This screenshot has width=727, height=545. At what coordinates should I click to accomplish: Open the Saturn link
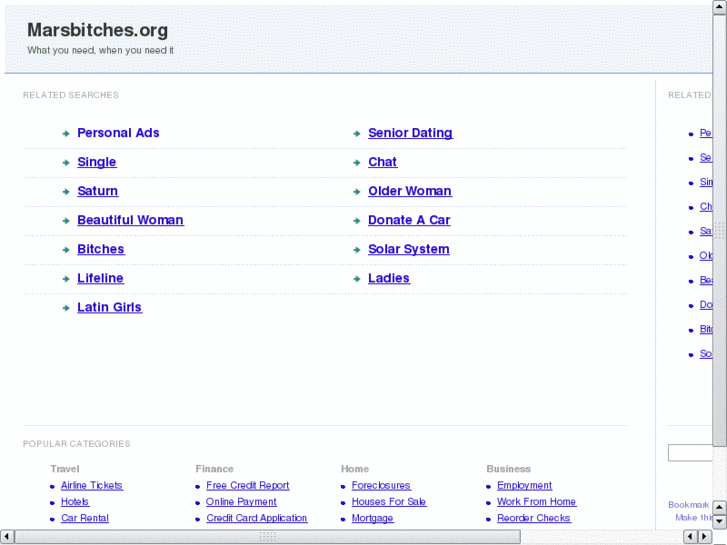[98, 191]
